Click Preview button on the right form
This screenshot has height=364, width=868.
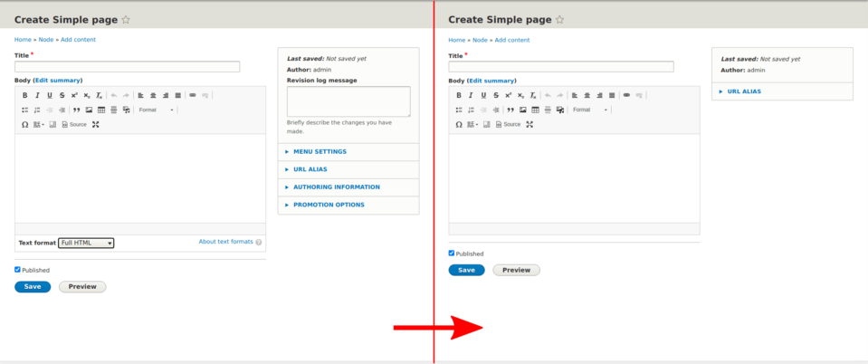pyautogui.click(x=516, y=270)
